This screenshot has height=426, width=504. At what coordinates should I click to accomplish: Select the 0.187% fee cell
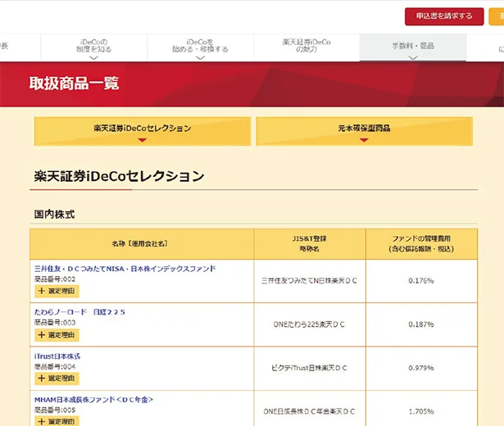click(x=421, y=324)
